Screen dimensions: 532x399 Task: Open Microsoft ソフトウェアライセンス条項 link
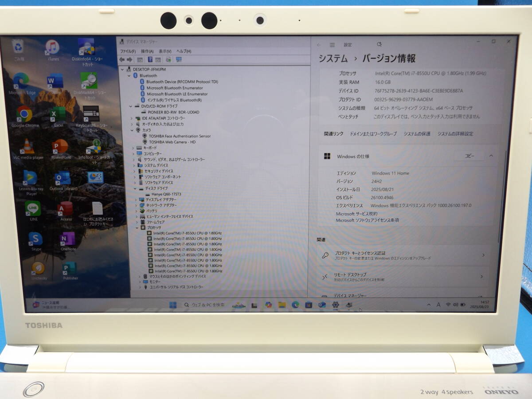[367, 220]
